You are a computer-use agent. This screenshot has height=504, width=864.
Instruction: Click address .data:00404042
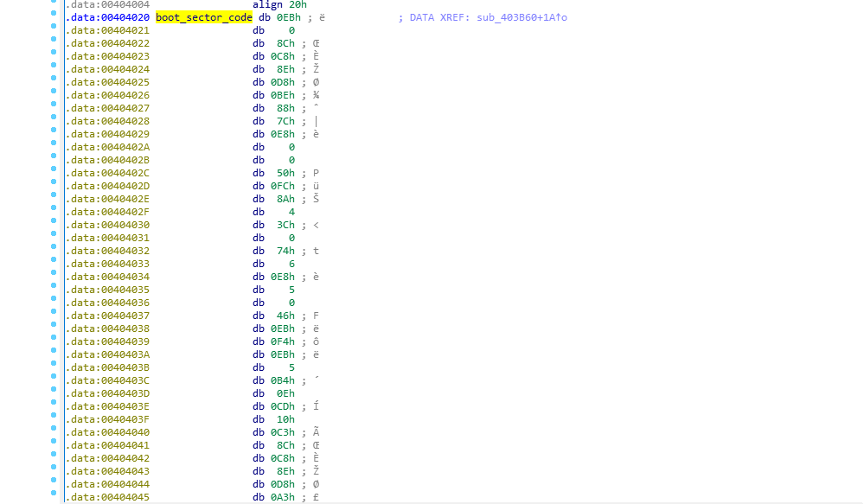pos(107,458)
